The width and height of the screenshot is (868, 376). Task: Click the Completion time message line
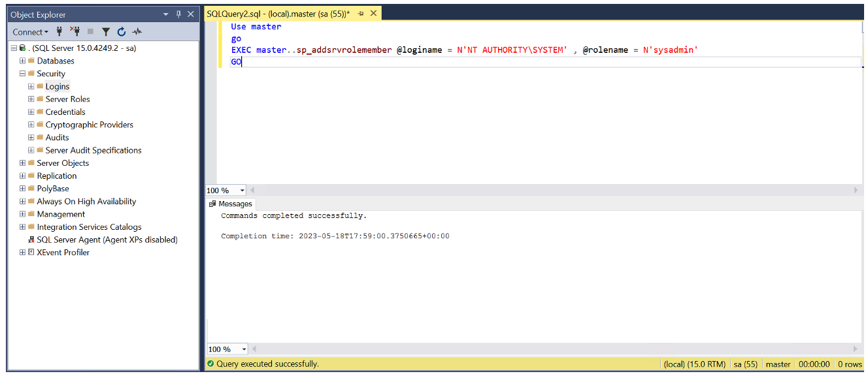coord(335,236)
